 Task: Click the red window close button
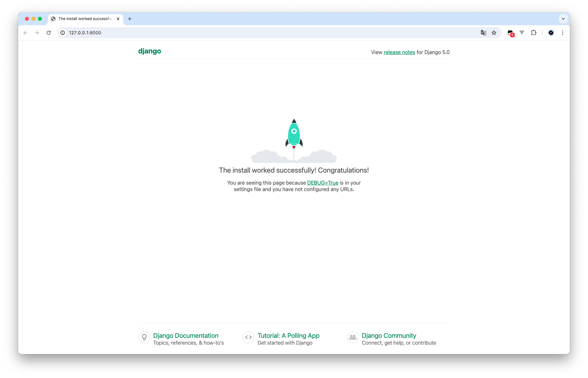27,19
